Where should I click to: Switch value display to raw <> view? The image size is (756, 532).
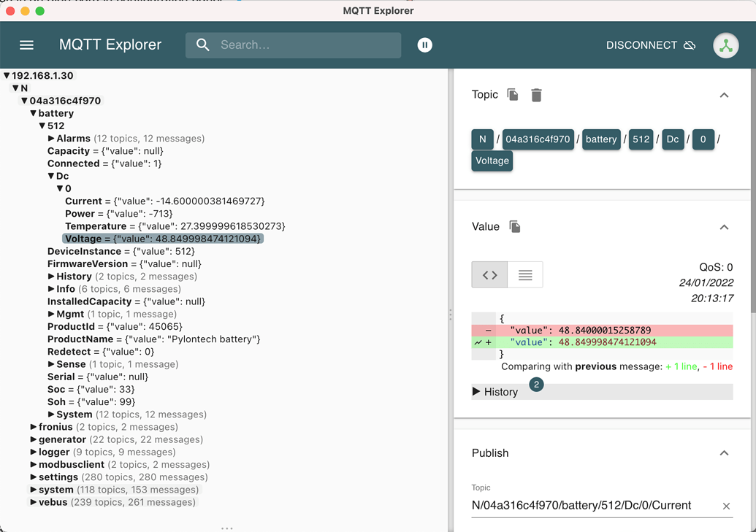click(489, 274)
